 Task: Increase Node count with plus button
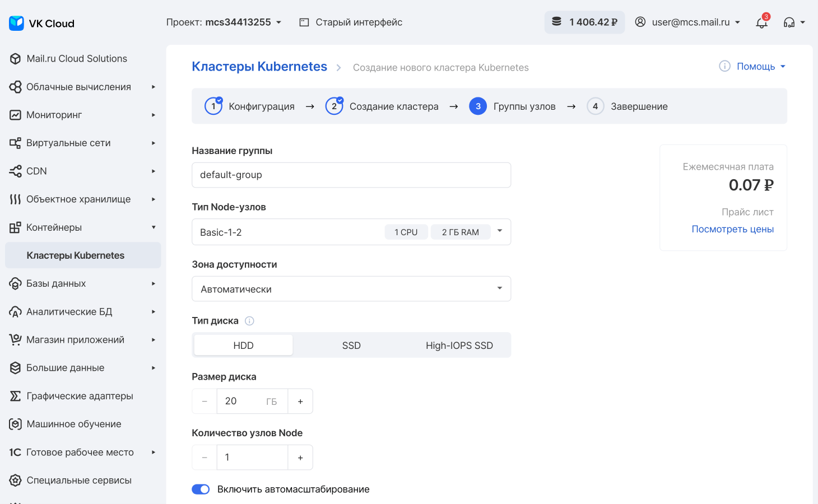(x=300, y=458)
